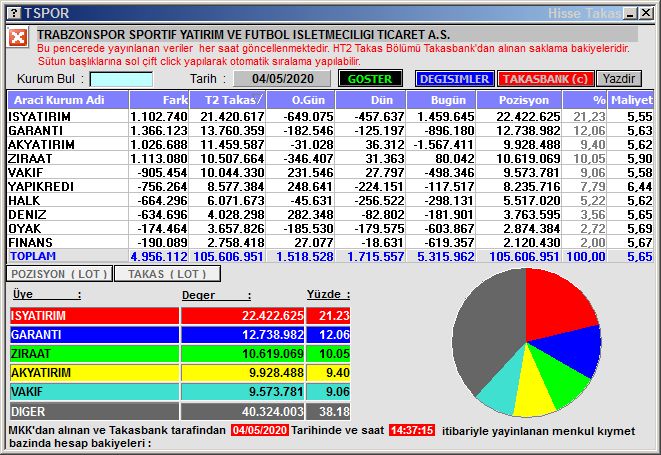
Task: Click the Kurum Bul search input field
Action: (121, 79)
